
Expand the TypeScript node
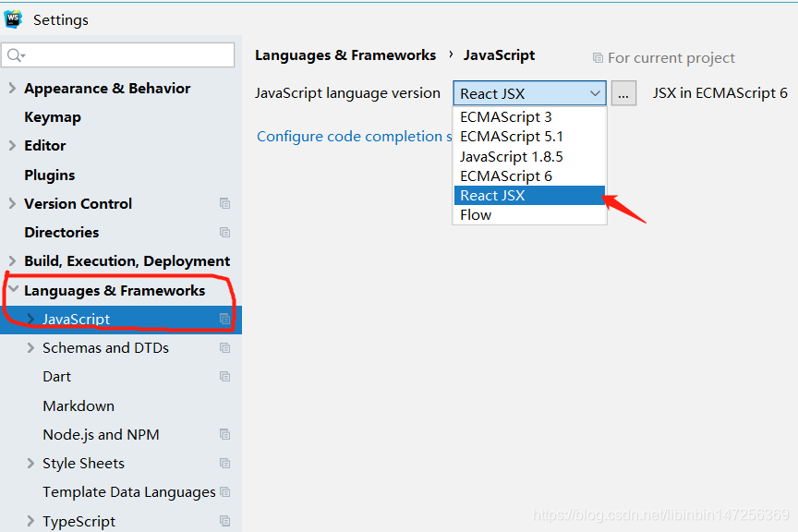30,521
